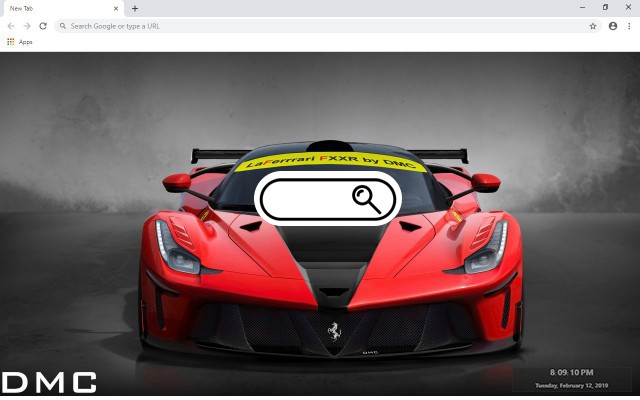Image resolution: width=640 pixels, height=400 pixels.
Task: Click the 8:09:10 PM clock text
Action: [x=571, y=373]
